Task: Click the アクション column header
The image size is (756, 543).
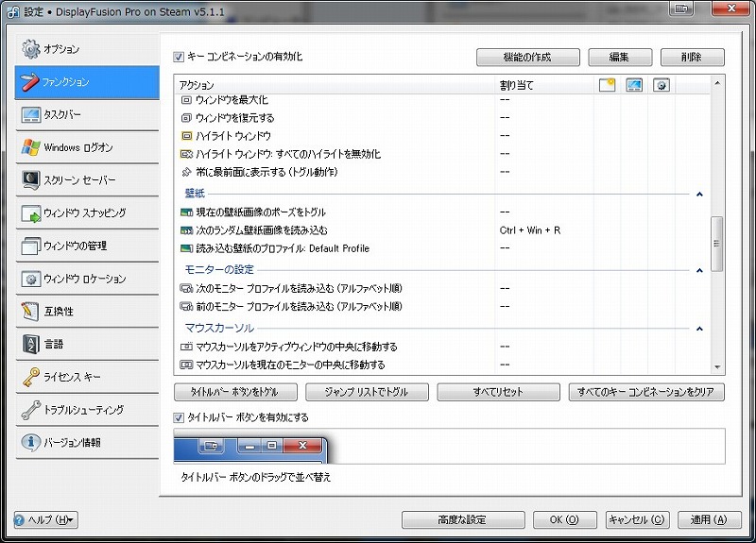Action: pyautogui.click(x=335, y=85)
